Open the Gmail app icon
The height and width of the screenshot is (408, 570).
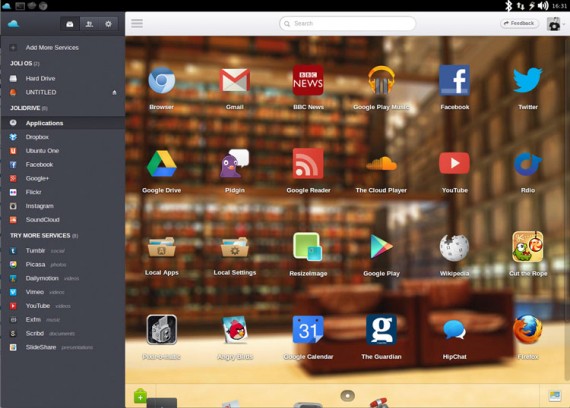click(x=234, y=80)
